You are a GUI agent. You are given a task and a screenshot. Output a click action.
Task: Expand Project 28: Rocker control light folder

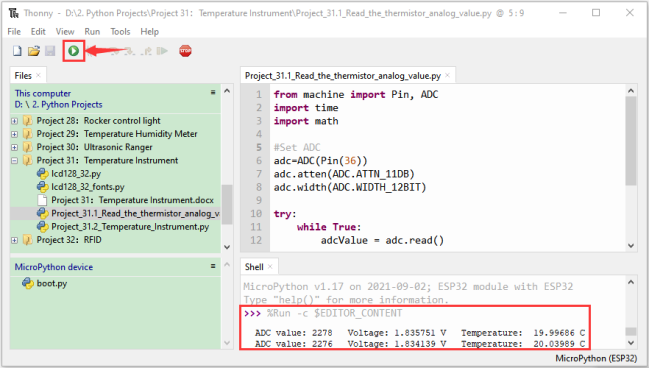click(x=15, y=121)
